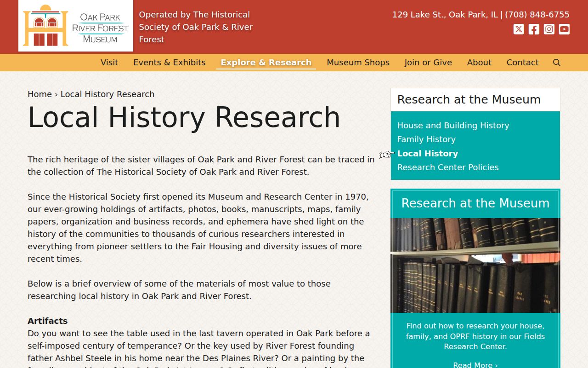
Task: Select Explore & Research in navigation
Action: click(266, 63)
